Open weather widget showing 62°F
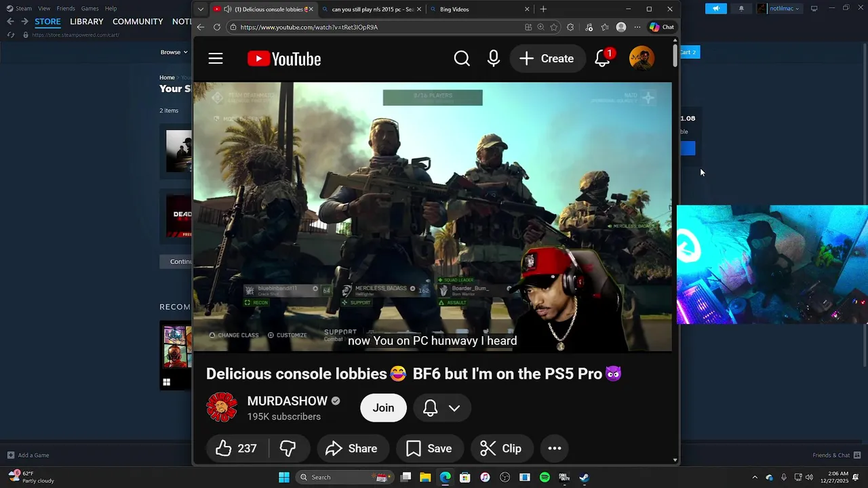Viewport: 868px width, 488px height. pos(31,477)
